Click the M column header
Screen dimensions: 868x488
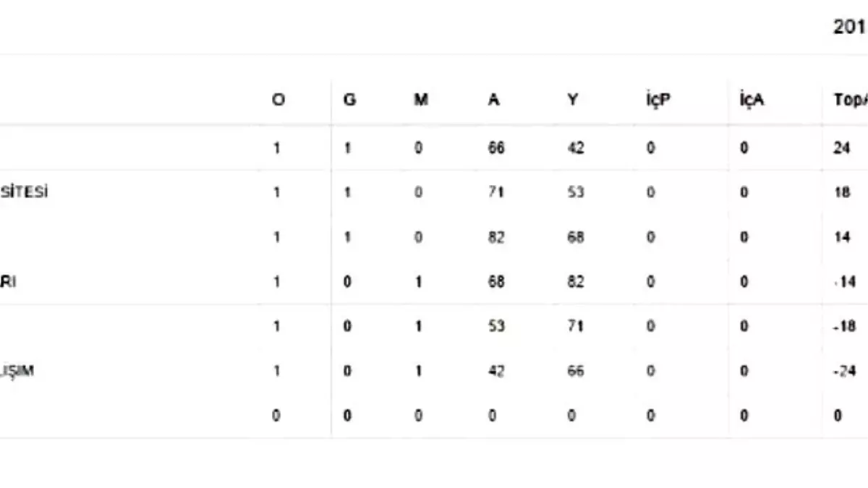point(421,101)
